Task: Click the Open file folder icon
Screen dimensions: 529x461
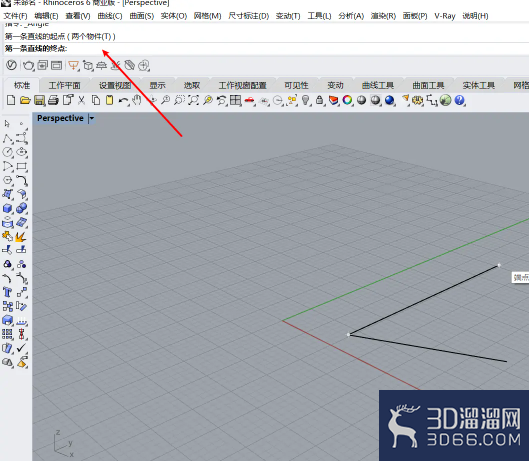Action: coord(25,100)
